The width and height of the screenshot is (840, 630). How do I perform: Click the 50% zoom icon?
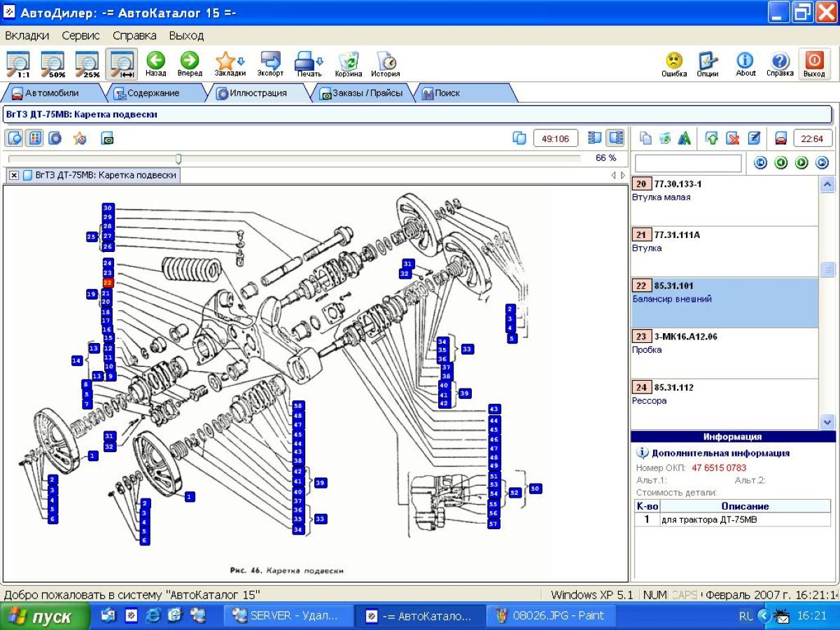[52, 64]
